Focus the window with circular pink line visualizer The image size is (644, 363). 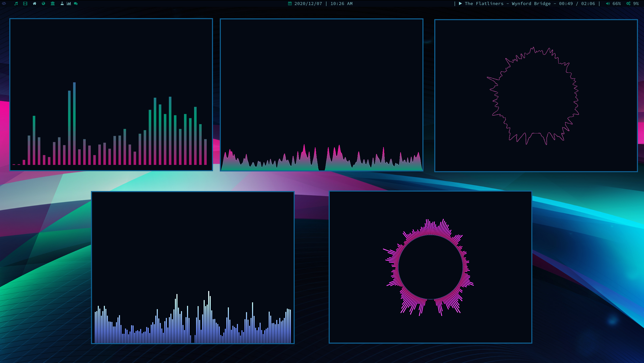[x=536, y=96]
